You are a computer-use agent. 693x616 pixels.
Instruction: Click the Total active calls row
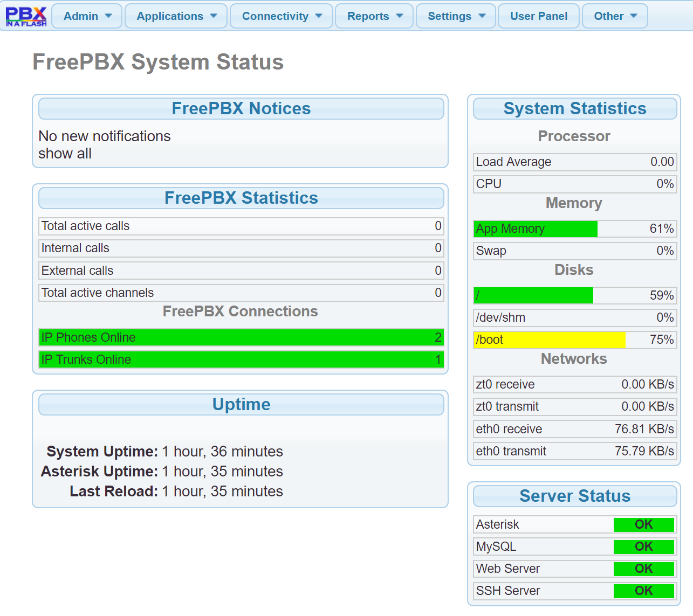241,226
